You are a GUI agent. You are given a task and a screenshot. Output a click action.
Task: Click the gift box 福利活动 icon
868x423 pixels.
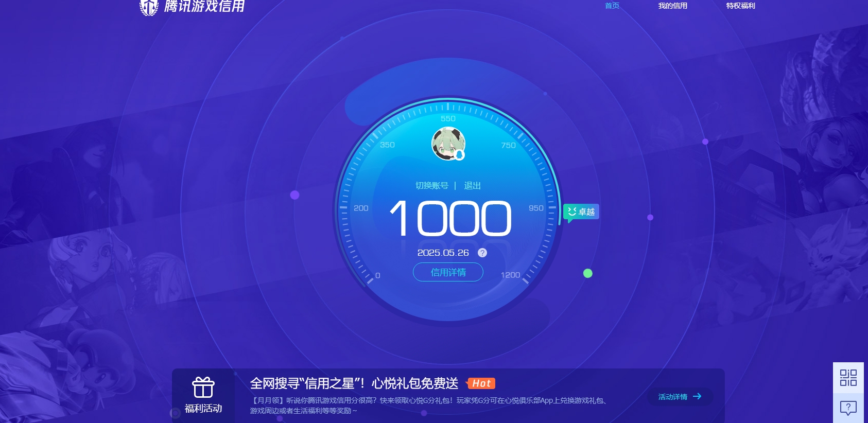203,387
